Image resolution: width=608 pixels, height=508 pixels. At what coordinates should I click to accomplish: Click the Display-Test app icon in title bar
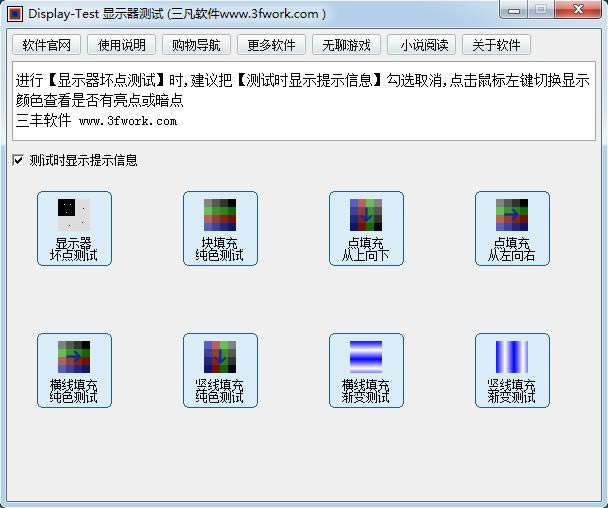15,14
